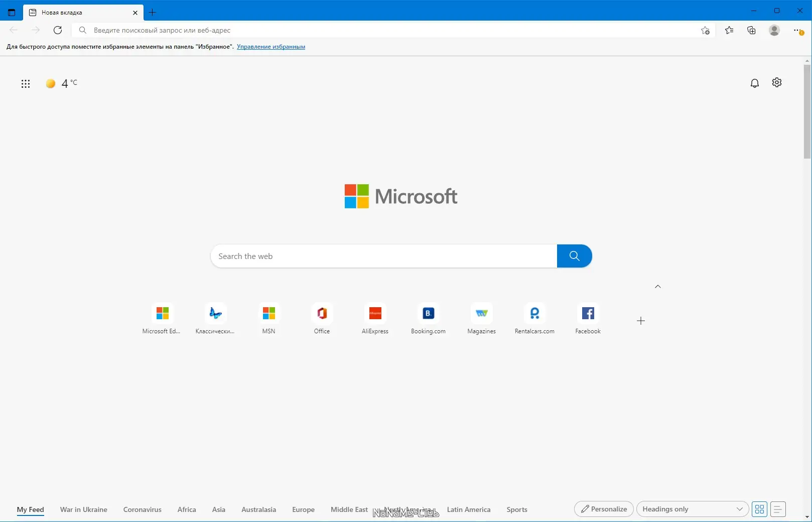Click the scrollbar up arrow

pos(807,60)
